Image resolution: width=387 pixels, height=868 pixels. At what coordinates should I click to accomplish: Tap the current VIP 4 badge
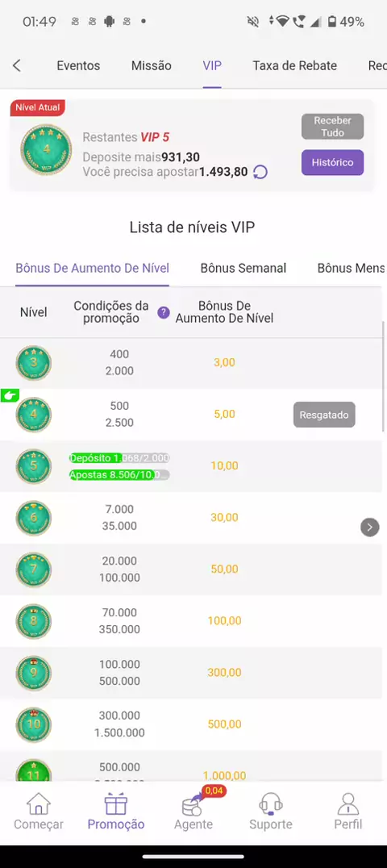(x=47, y=149)
